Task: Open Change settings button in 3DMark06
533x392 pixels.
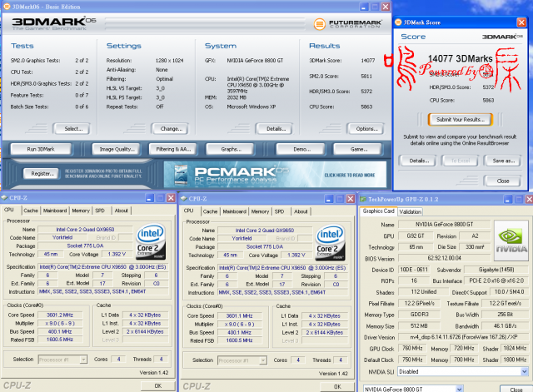Action: (x=170, y=129)
